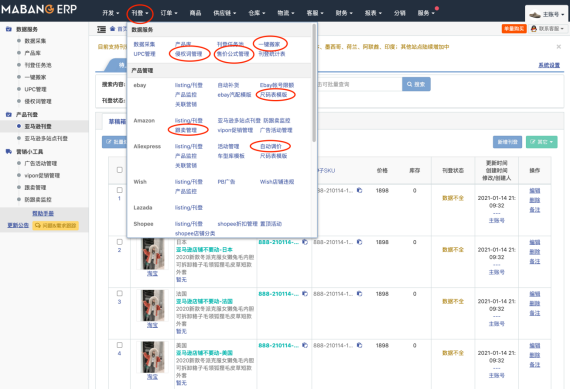This screenshot has height=389, width=571.
Task: Copy SKU icon next to 888-210114 in row 4
Action: (305, 345)
